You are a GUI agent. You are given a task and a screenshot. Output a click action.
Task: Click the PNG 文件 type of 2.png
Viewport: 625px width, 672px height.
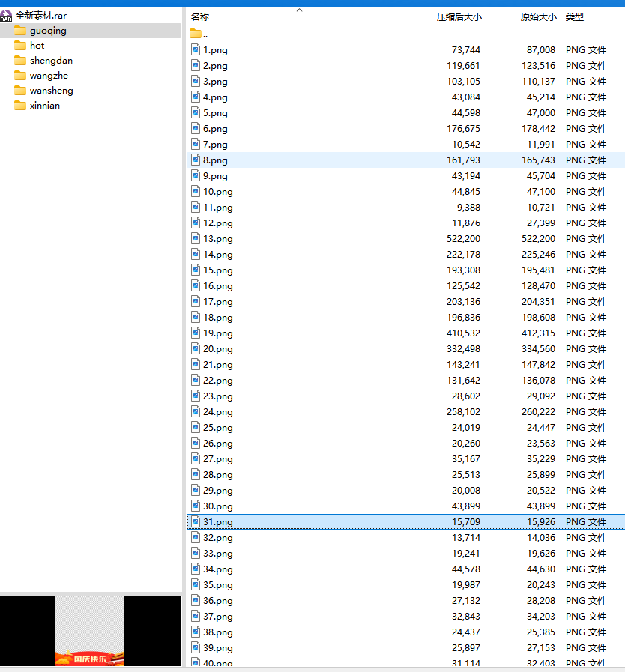[586, 66]
